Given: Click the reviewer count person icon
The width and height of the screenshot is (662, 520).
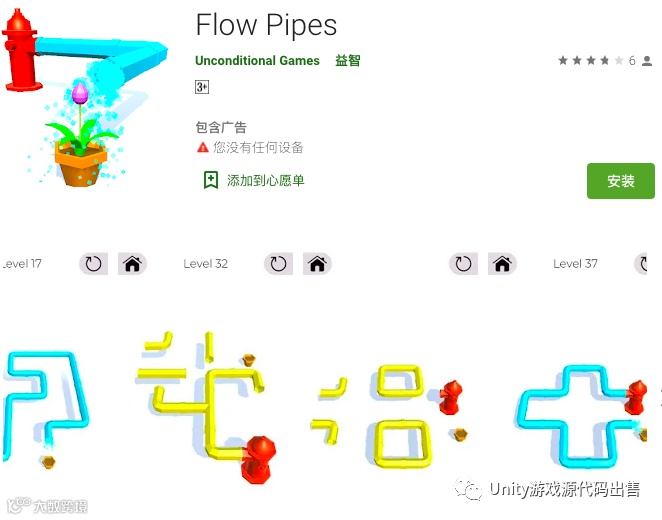Looking at the screenshot, I should [x=647, y=61].
